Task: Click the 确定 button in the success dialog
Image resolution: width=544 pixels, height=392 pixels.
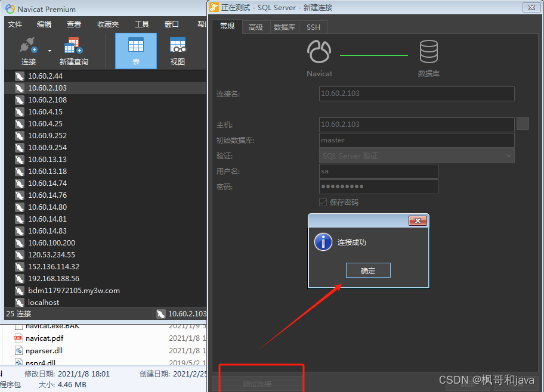Action: coord(368,270)
